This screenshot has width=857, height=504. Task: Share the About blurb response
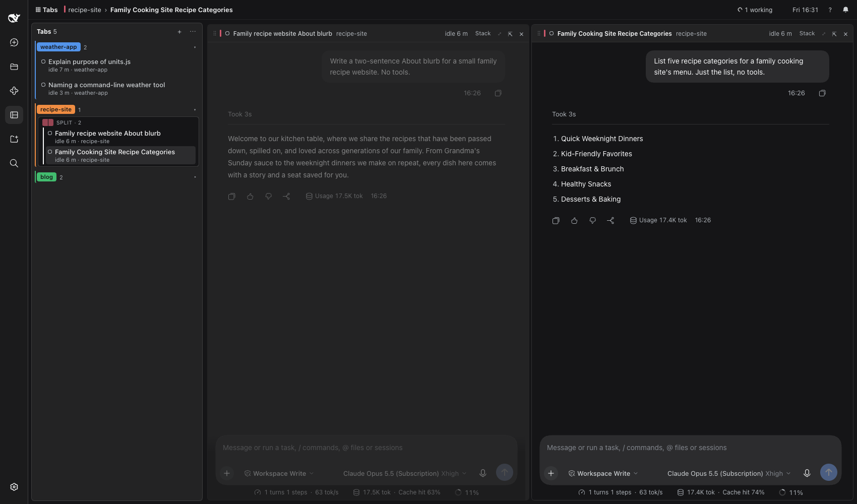point(287,196)
